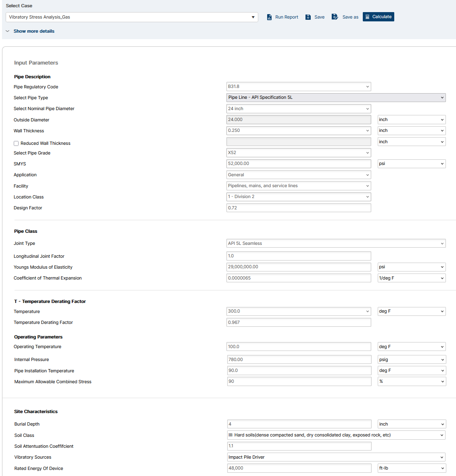The image size is (456, 476).
Task: Expand the Show more details section
Action: click(34, 31)
